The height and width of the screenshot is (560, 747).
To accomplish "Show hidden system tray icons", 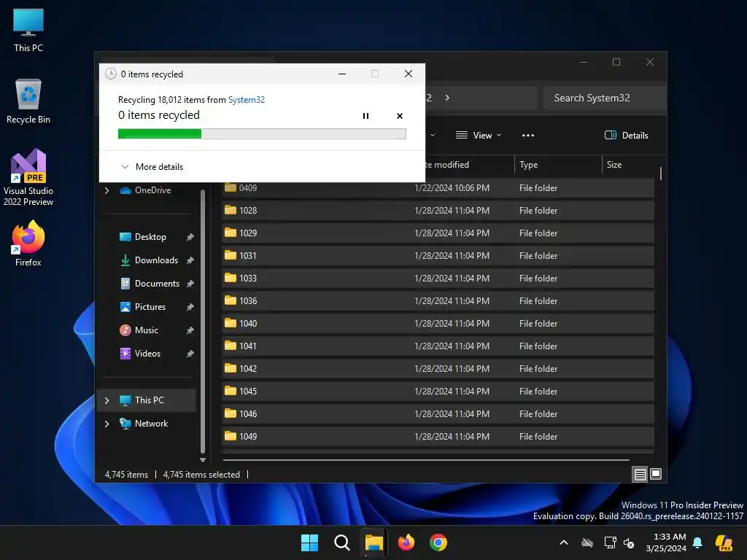I will tap(564, 542).
